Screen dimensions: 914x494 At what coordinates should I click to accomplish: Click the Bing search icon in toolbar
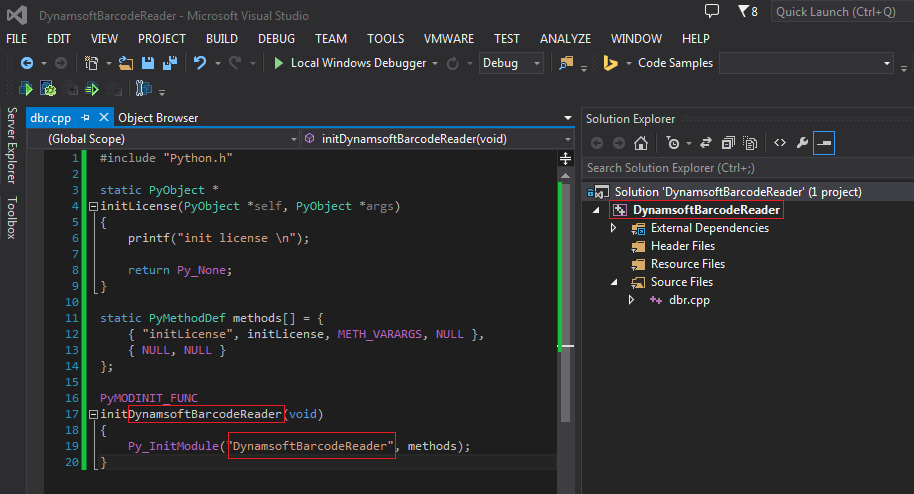(x=610, y=63)
